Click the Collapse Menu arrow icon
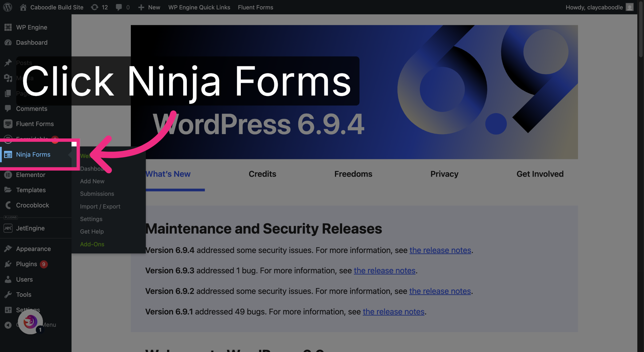This screenshot has width=644, height=352. tap(8, 325)
